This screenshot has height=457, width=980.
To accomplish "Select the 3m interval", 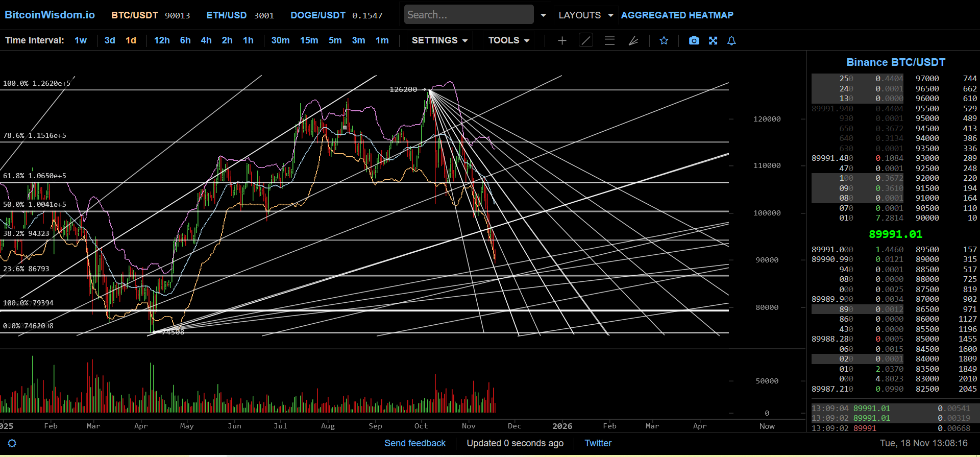I will tap(358, 40).
